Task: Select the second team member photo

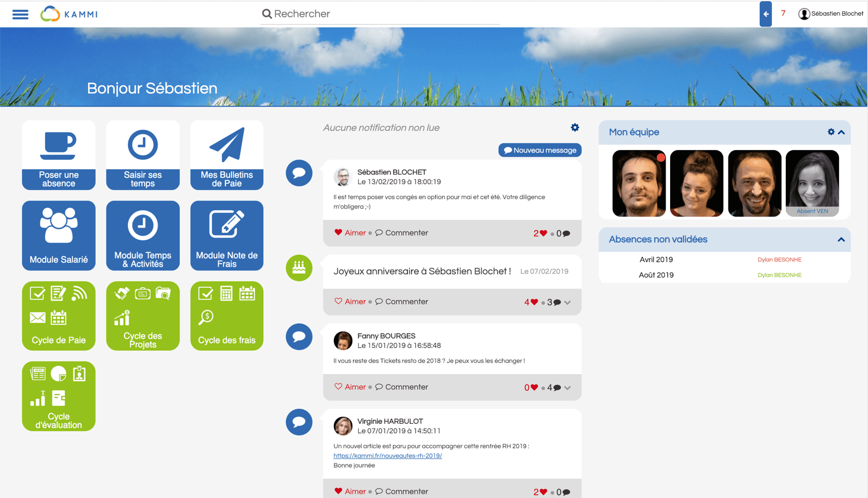Action: [x=697, y=183]
